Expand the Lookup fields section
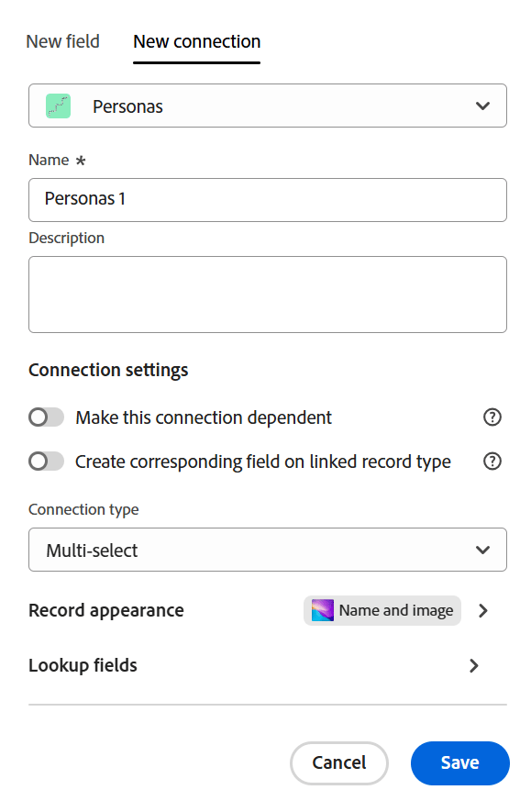This screenshot has width=531, height=812. 254,665
